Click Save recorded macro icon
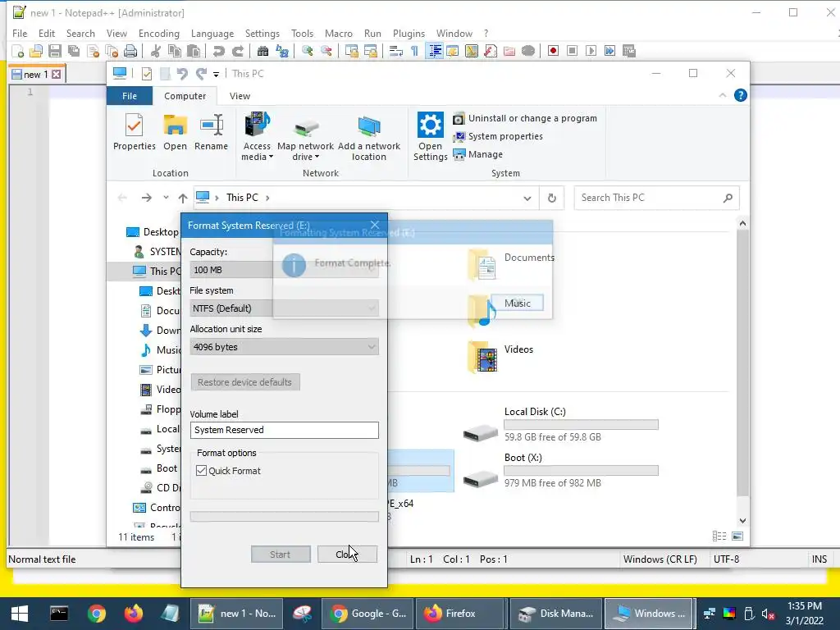This screenshot has height=630, width=840. pyautogui.click(x=629, y=51)
